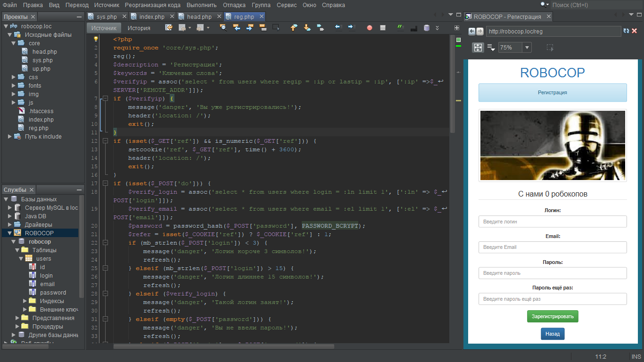Switch to the История view button
The width and height of the screenshot is (644, 362).
[x=139, y=28]
